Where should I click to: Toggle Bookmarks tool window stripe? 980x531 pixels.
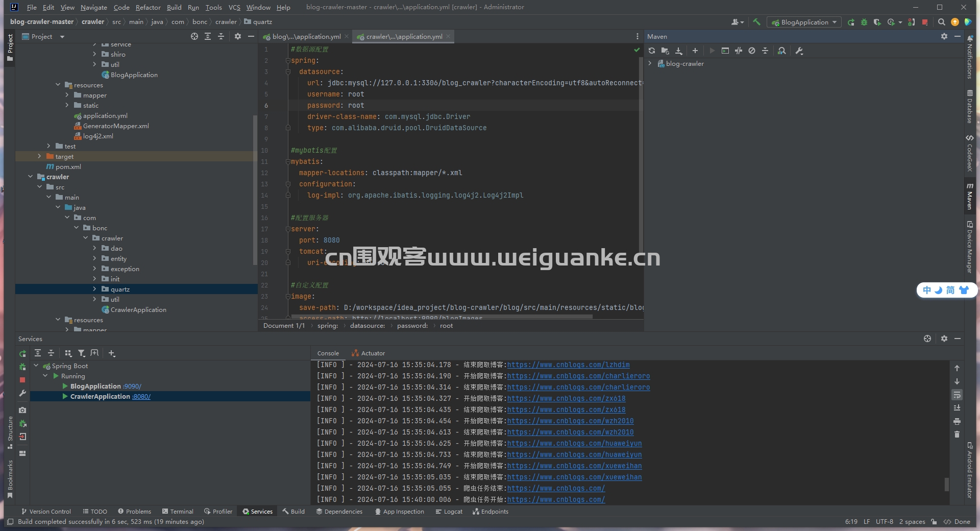point(10,479)
